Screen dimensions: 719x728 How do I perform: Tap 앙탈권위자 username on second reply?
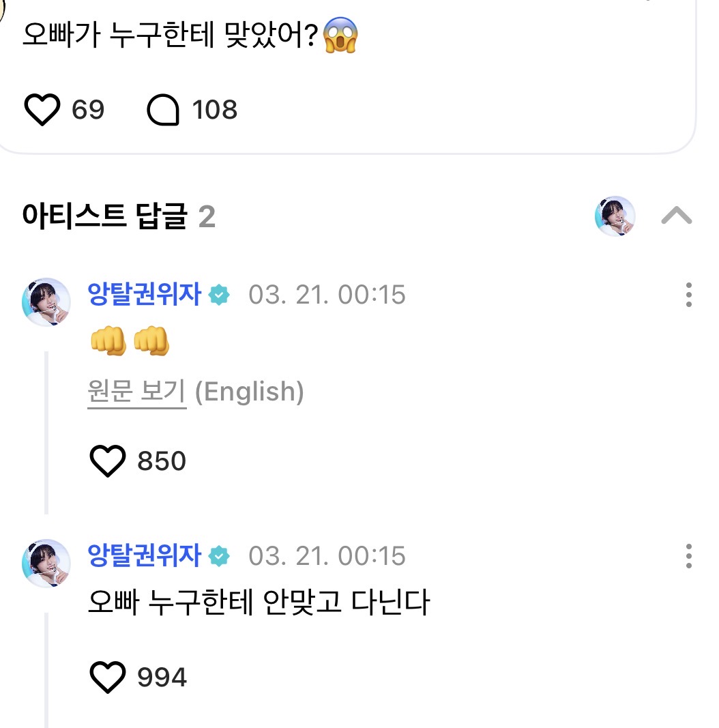[x=145, y=556]
